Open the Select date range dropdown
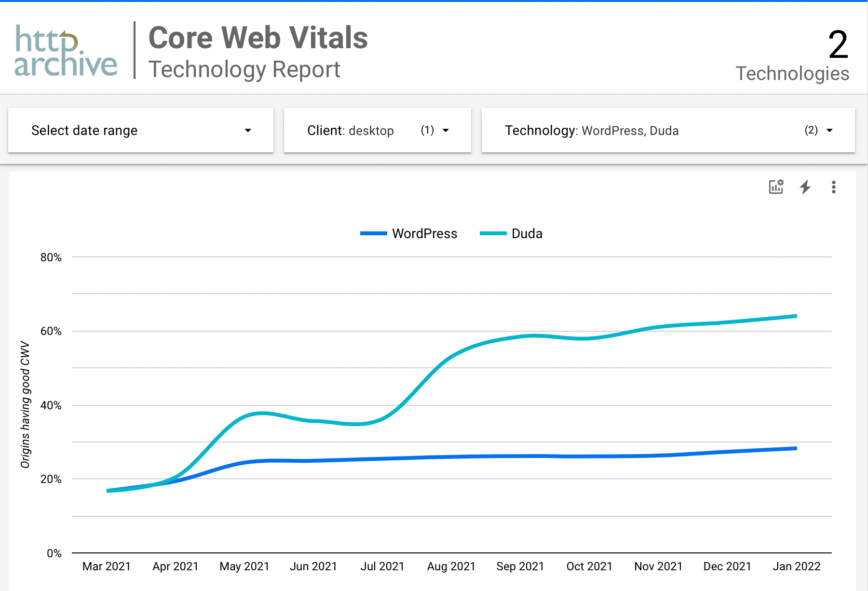This screenshot has width=868, height=591. click(141, 130)
